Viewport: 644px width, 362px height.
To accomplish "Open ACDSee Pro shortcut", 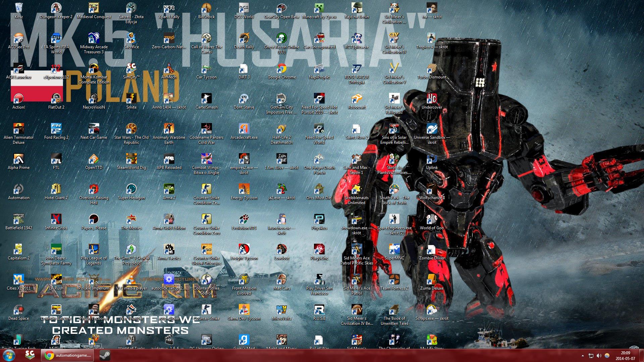I will coord(19,41).
